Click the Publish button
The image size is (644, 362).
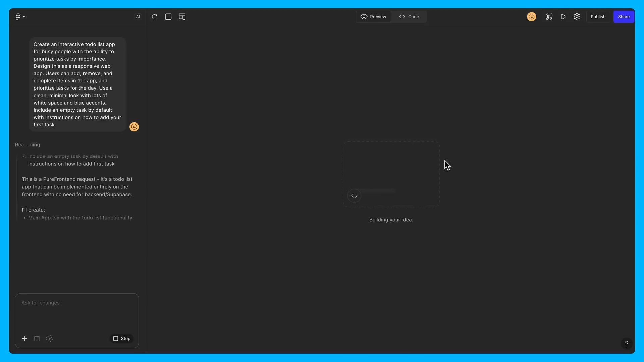coord(598,17)
